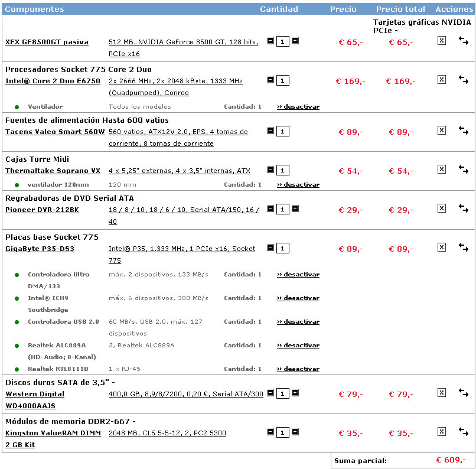476x469 pixels.
Task: Click the Suma parcial total € 609,-
Action: (451, 460)
